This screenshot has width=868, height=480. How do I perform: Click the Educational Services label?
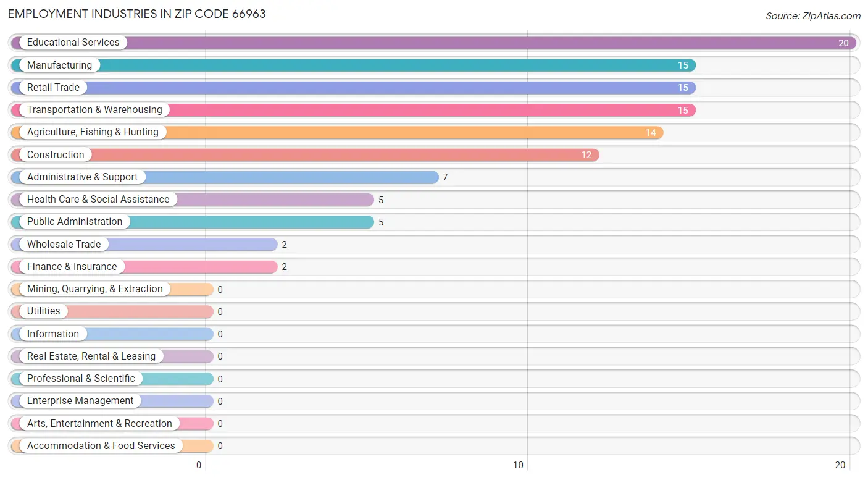(73, 43)
